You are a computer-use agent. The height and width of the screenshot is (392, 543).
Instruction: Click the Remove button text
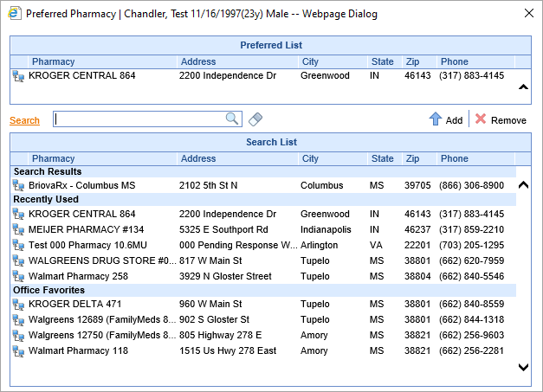(508, 120)
